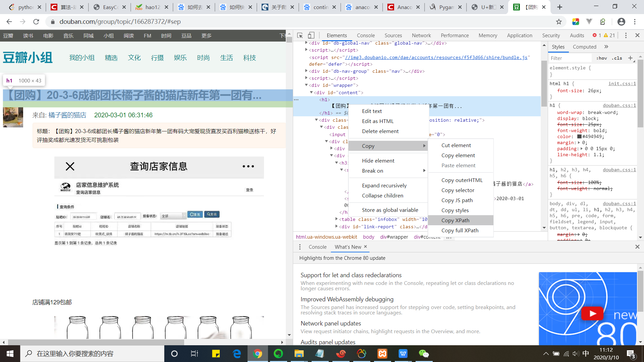The image size is (644, 362).
Task: Open DevTools customize three-dot menu
Action: point(626,35)
